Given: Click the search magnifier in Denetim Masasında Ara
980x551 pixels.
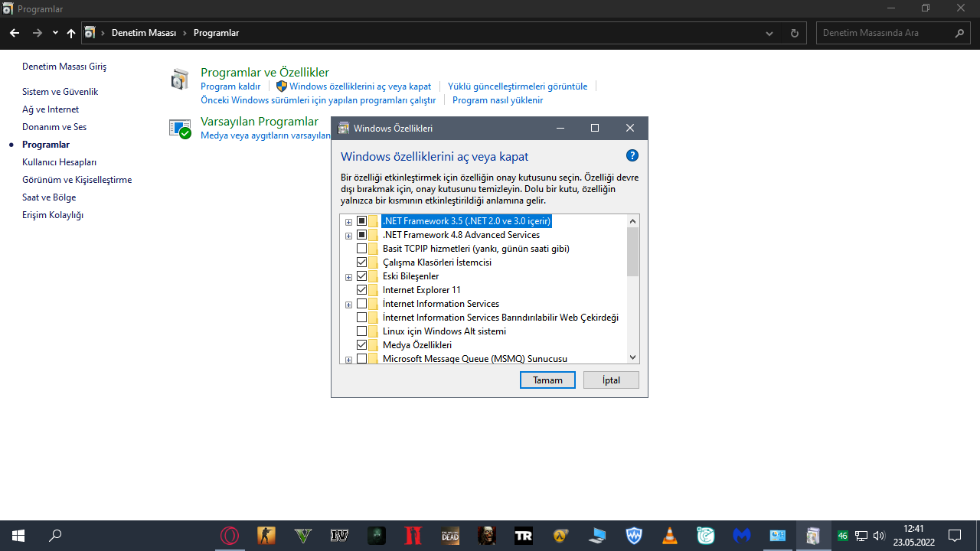Looking at the screenshot, I should (x=959, y=33).
